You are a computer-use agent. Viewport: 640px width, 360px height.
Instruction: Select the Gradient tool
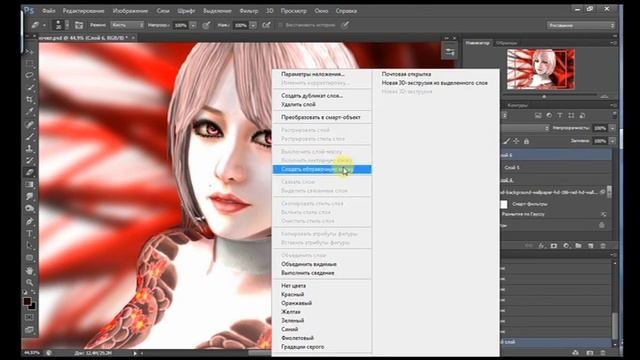(x=29, y=184)
